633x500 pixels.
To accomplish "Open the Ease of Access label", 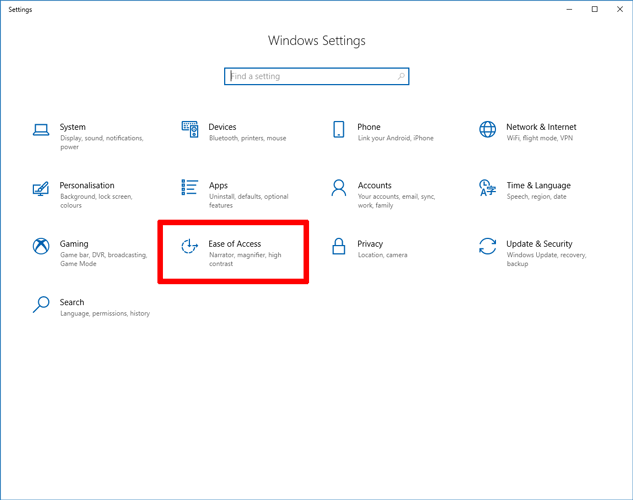I will (235, 243).
